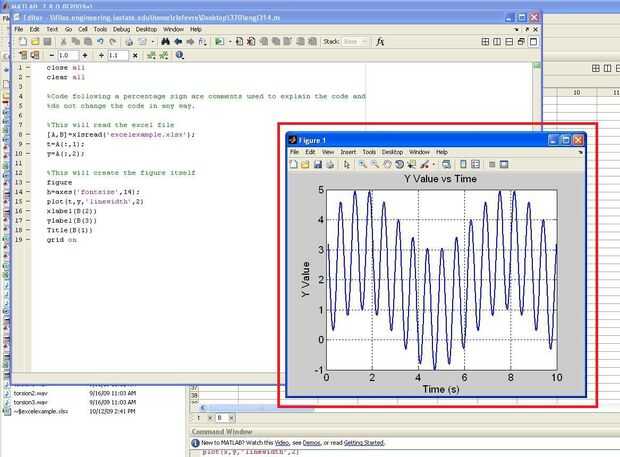Show plot tools and dock figure icon
Image resolution: width=620 pixels, height=457 pixels.
tap(504, 164)
